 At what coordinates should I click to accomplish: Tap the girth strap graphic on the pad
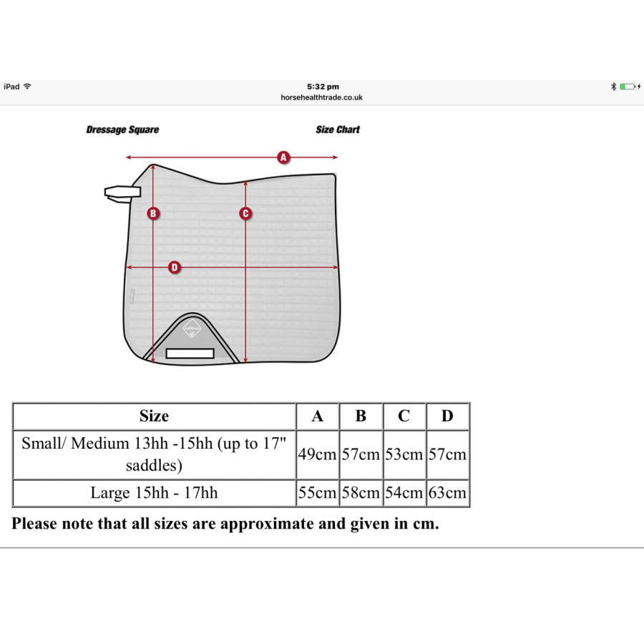(120, 192)
